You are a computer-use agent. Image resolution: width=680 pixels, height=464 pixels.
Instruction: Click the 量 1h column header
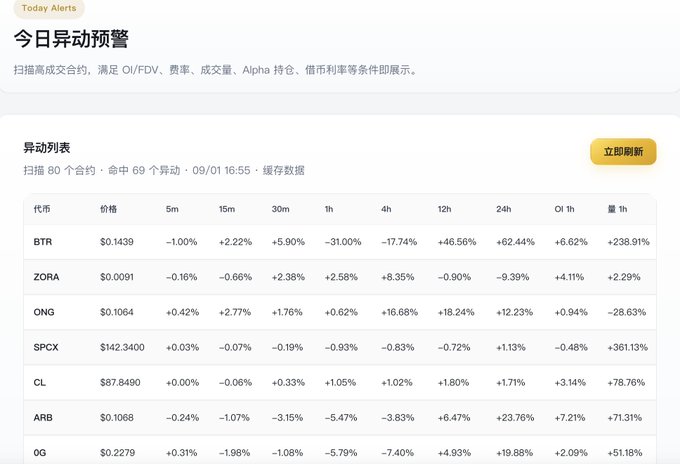[617, 209]
